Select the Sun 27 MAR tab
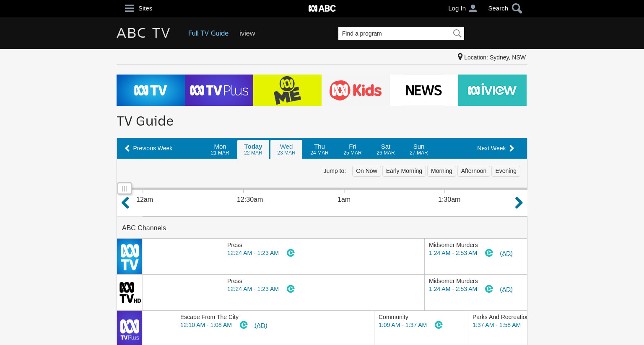 point(419,149)
